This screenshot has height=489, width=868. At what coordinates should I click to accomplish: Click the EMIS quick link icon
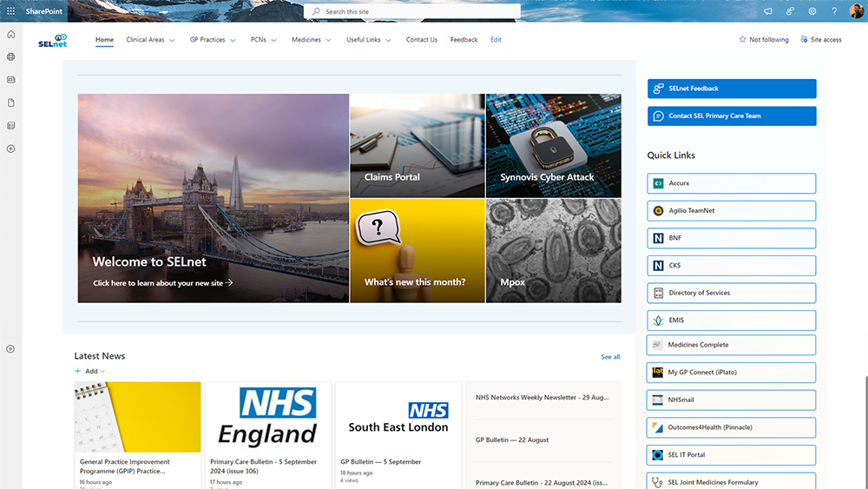(658, 320)
